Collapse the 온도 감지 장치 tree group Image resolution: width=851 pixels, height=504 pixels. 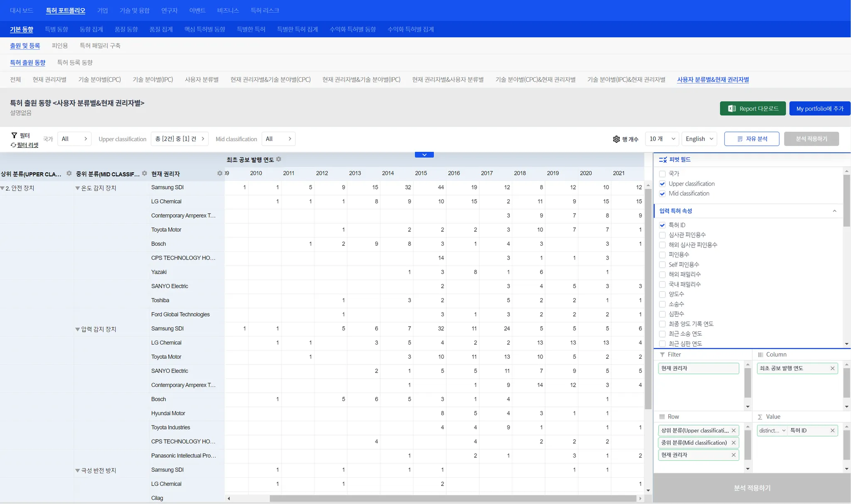tap(77, 188)
